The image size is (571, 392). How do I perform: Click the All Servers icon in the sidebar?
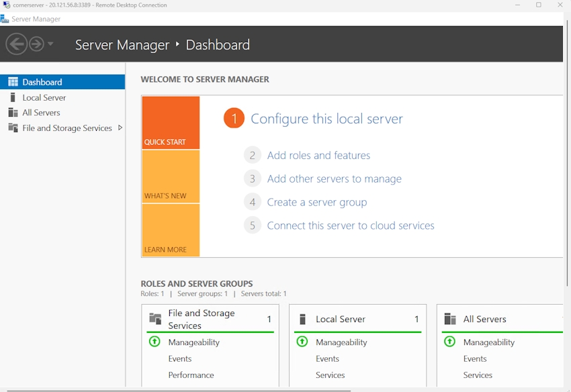coord(13,112)
